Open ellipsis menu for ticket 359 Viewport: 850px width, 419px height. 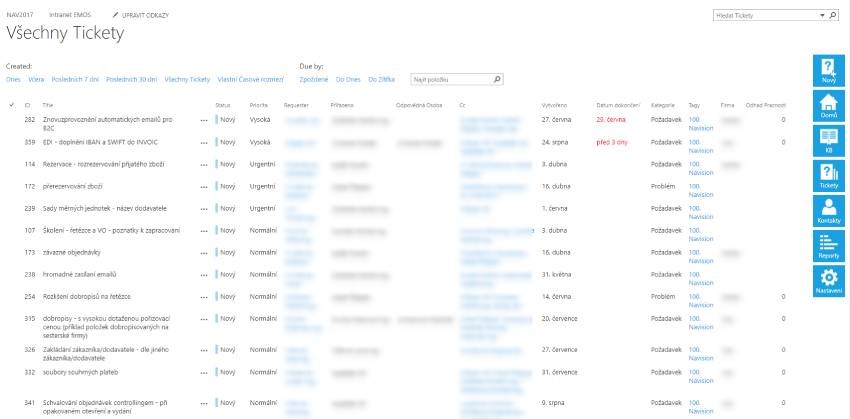coord(204,143)
